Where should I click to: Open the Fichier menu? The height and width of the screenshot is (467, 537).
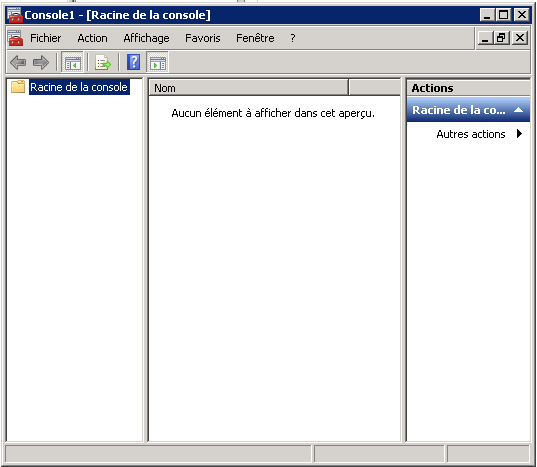point(46,38)
